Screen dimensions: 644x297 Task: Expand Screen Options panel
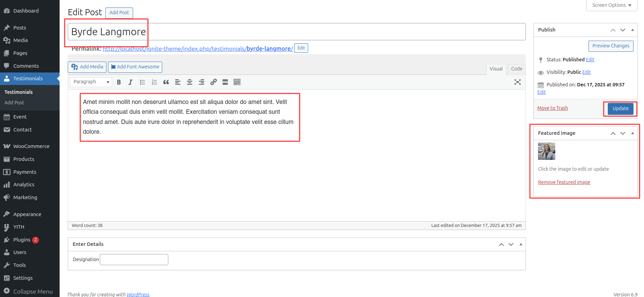pos(611,5)
